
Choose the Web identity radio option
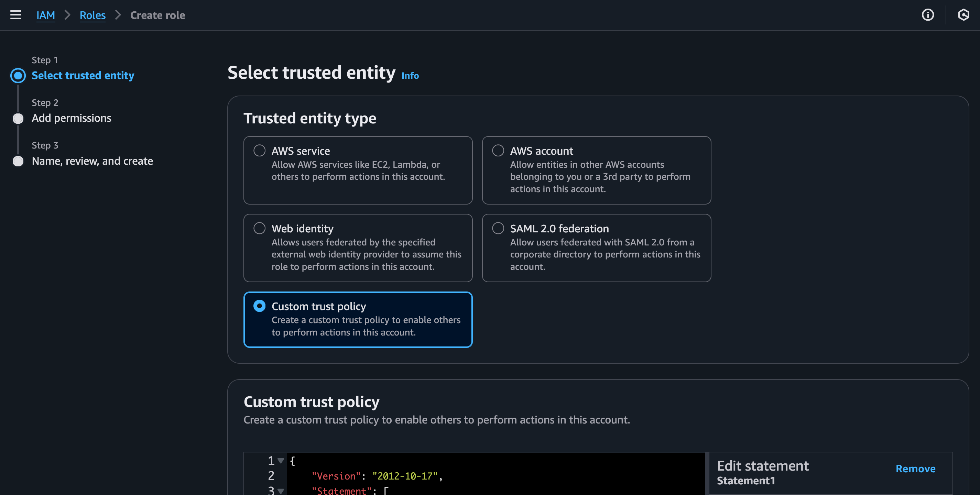coord(260,228)
